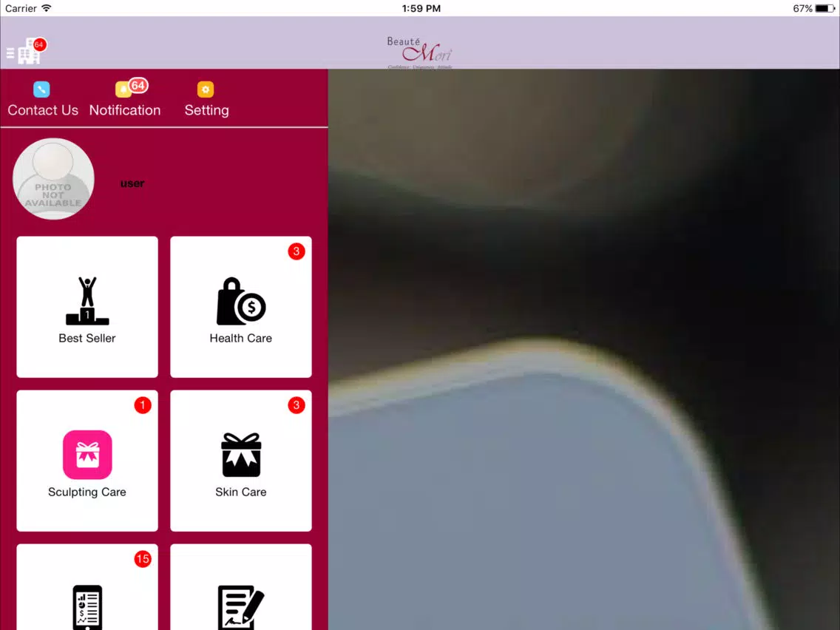
Task: Open Contact Us phone icon
Action: [x=41, y=89]
